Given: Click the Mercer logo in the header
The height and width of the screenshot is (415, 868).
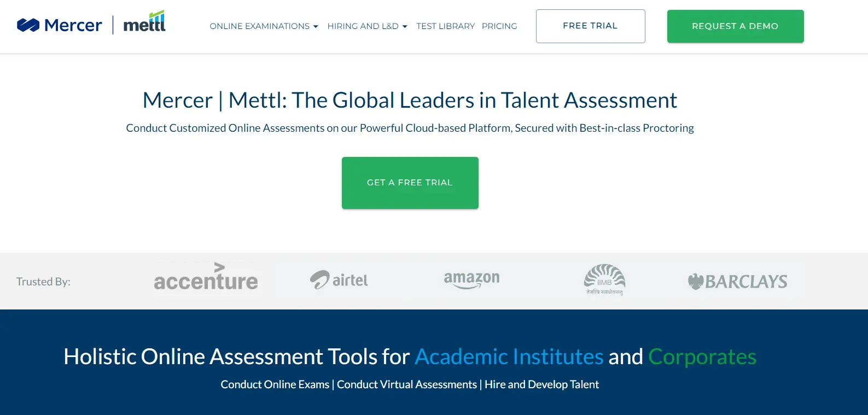Looking at the screenshot, I should 60,25.
